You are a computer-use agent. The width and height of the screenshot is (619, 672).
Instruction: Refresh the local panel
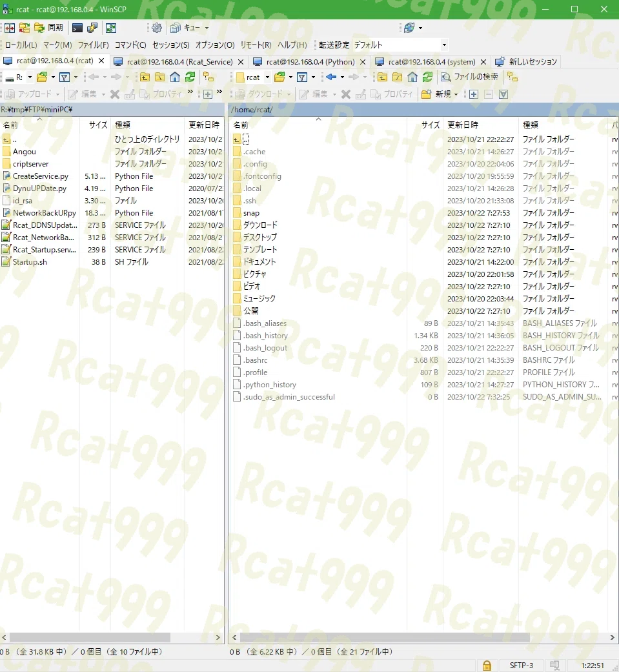point(190,77)
